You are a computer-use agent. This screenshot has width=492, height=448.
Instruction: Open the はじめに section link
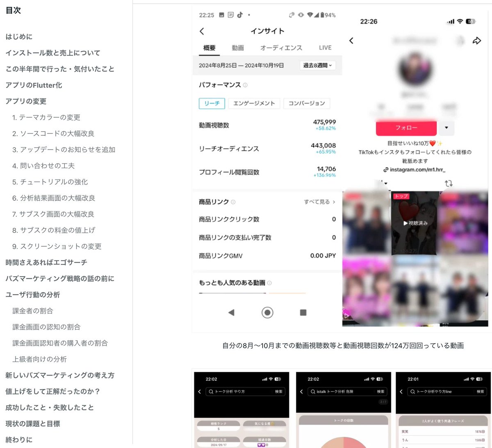click(19, 37)
